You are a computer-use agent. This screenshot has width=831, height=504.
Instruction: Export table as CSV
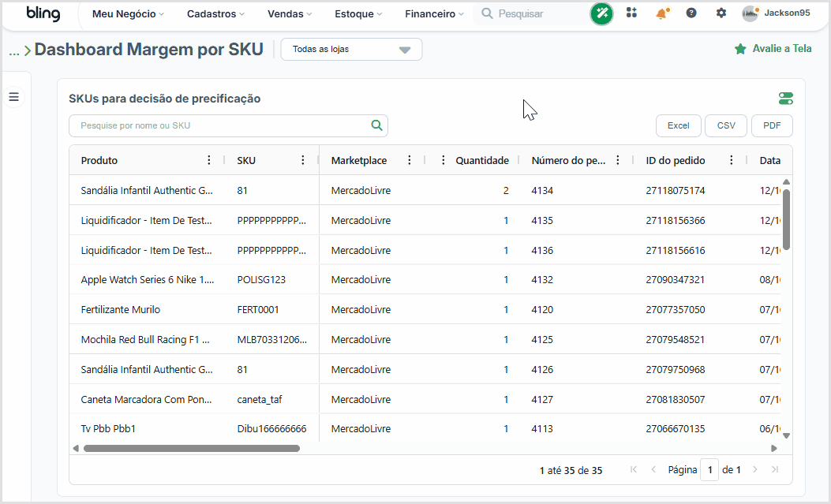[726, 125]
